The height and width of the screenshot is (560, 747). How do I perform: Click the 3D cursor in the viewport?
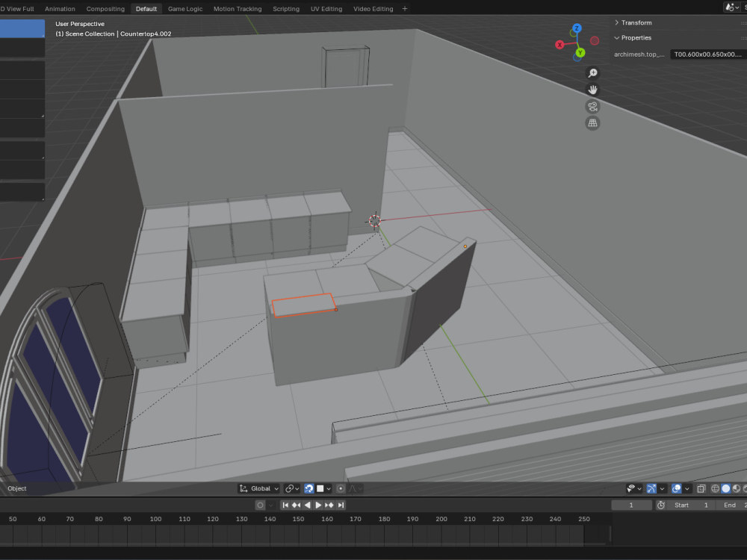tap(374, 221)
